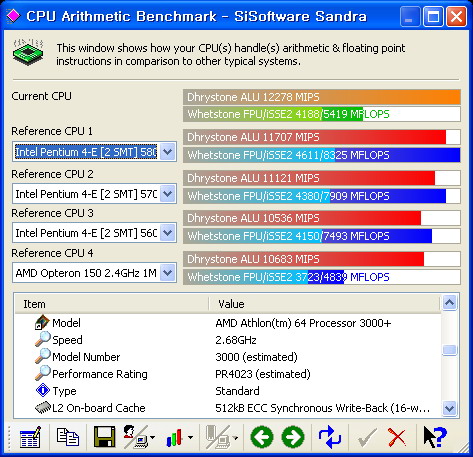Click the Dhrystone ALU 11121 MIPS bar
The image size is (473, 457).
click(322, 178)
